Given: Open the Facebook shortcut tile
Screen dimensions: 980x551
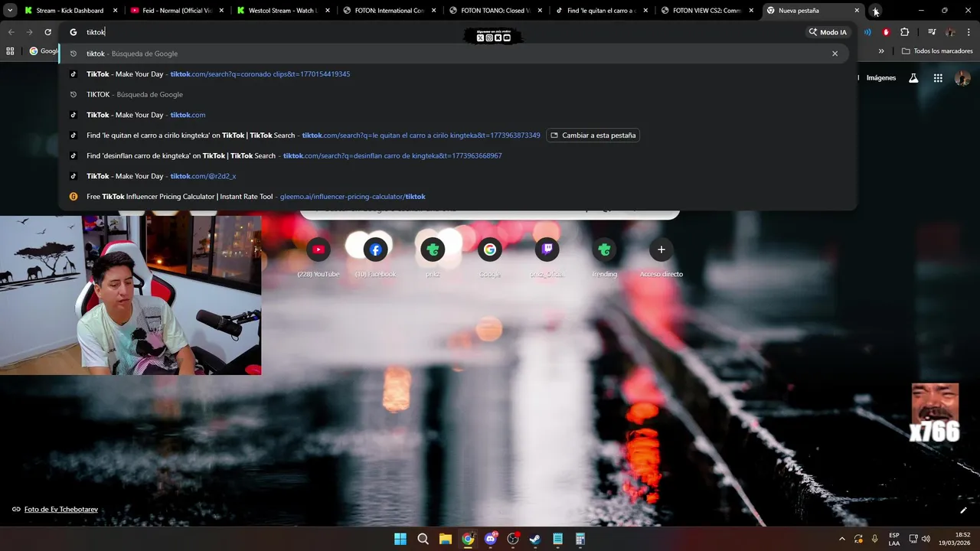Looking at the screenshot, I should [375, 257].
